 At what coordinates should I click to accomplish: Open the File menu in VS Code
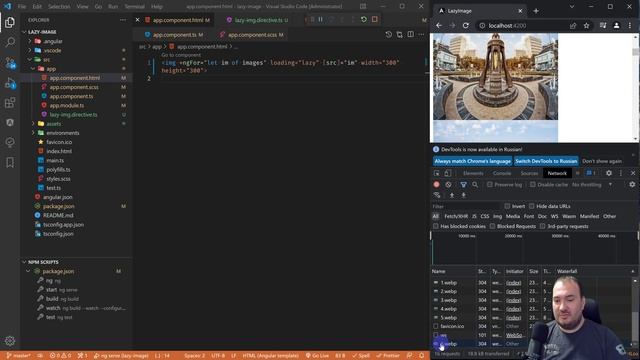(x=22, y=7)
